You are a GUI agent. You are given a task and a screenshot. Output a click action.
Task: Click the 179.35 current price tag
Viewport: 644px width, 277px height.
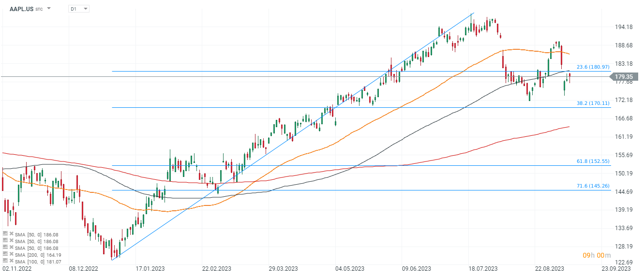(625, 76)
